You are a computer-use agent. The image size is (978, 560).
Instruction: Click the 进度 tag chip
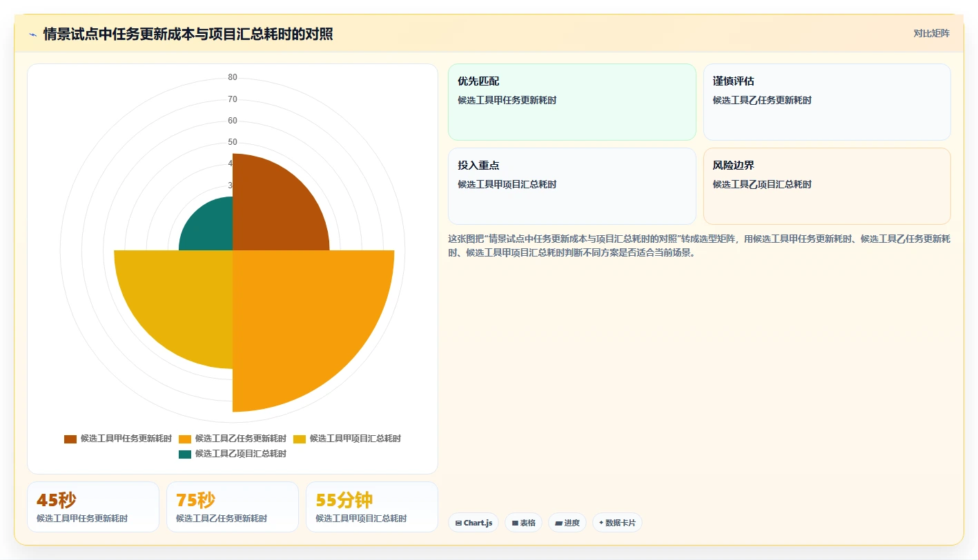[567, 523]
